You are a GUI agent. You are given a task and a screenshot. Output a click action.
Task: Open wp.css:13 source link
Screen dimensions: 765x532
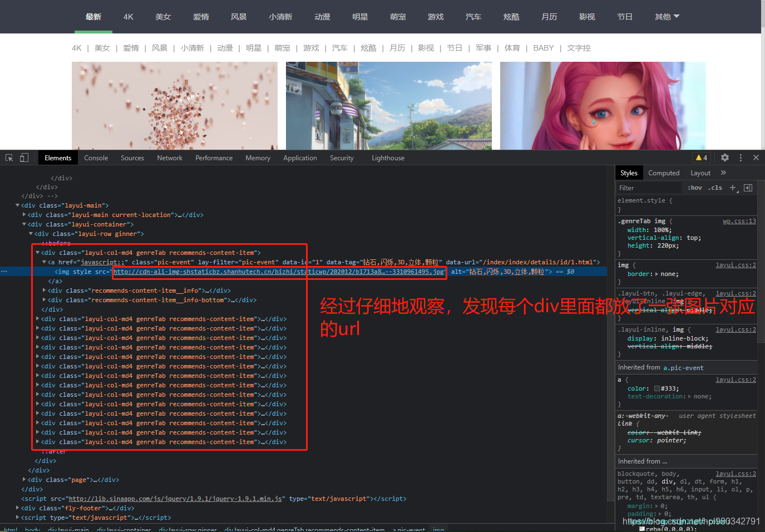tap(739, 221)
